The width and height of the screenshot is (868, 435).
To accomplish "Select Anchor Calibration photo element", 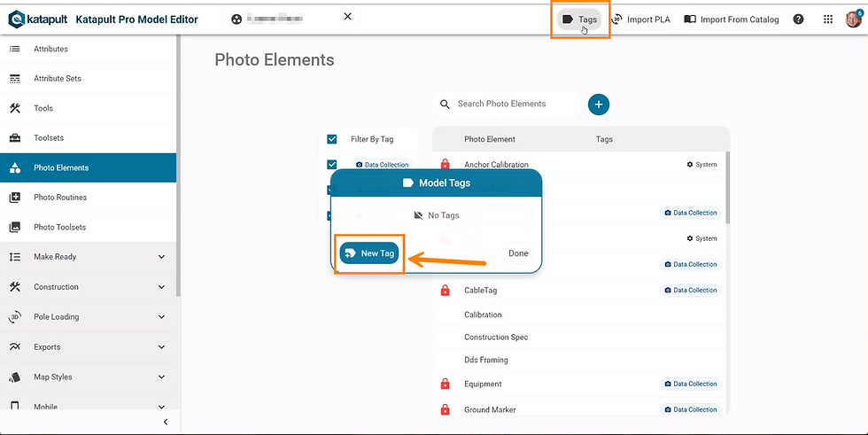I will [x=497, y=165].
